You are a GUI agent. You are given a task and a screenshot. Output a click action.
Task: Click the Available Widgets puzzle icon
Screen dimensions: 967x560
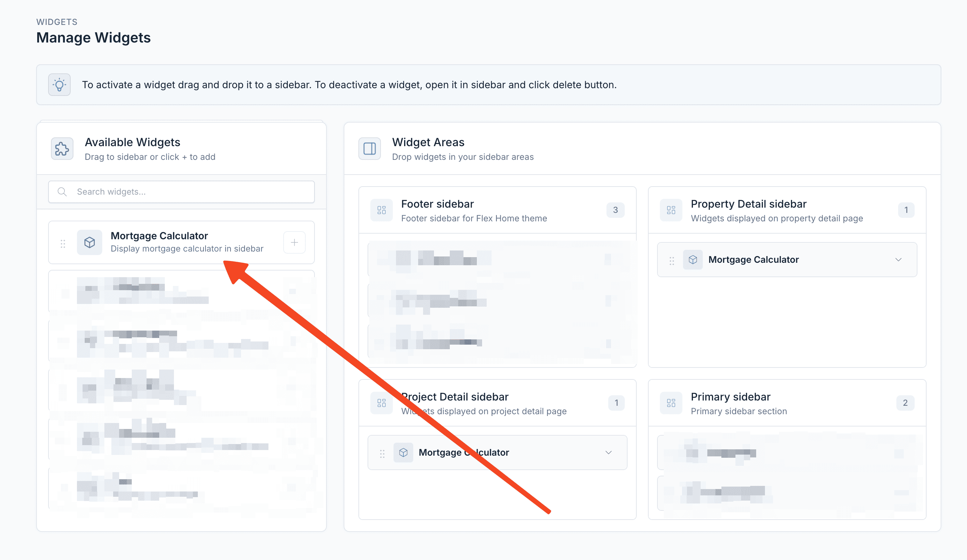click(x=62, y=149)
